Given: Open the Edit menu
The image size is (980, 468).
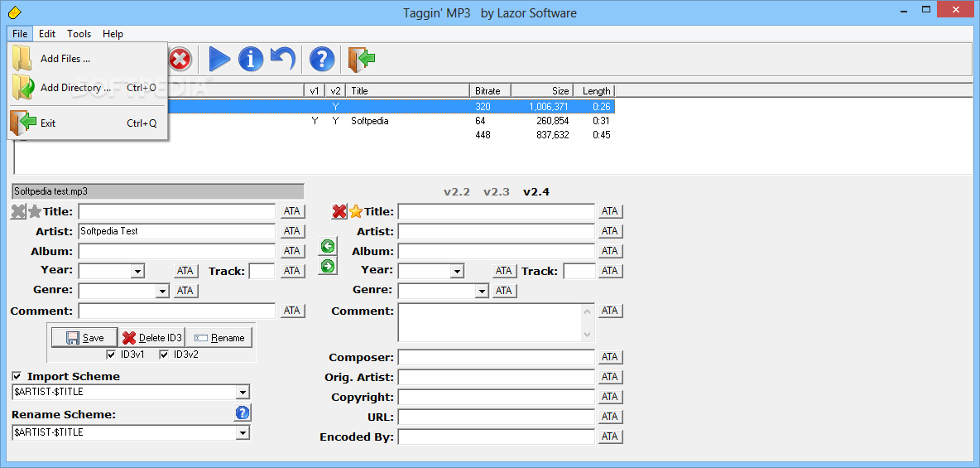Looking at the screenshot, I should (47, 34).
